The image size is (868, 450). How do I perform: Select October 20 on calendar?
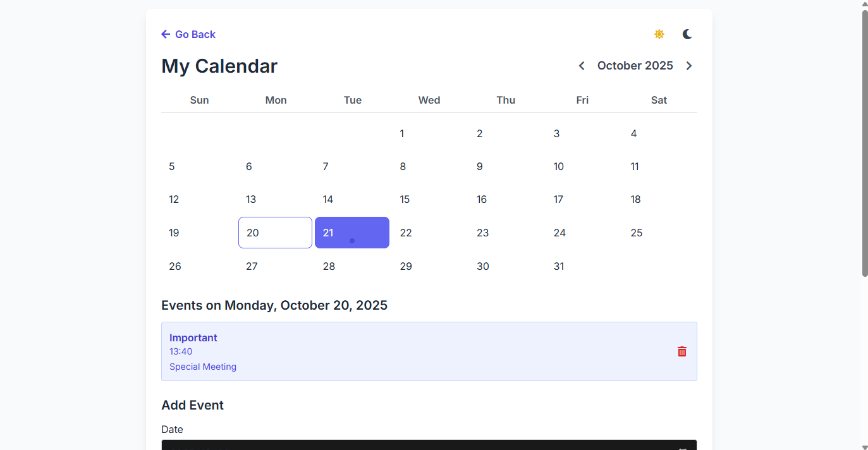[275, 233]
